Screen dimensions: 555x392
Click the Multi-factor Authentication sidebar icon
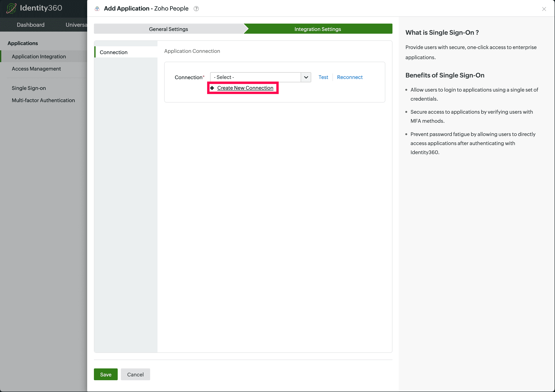click(43, 100)
